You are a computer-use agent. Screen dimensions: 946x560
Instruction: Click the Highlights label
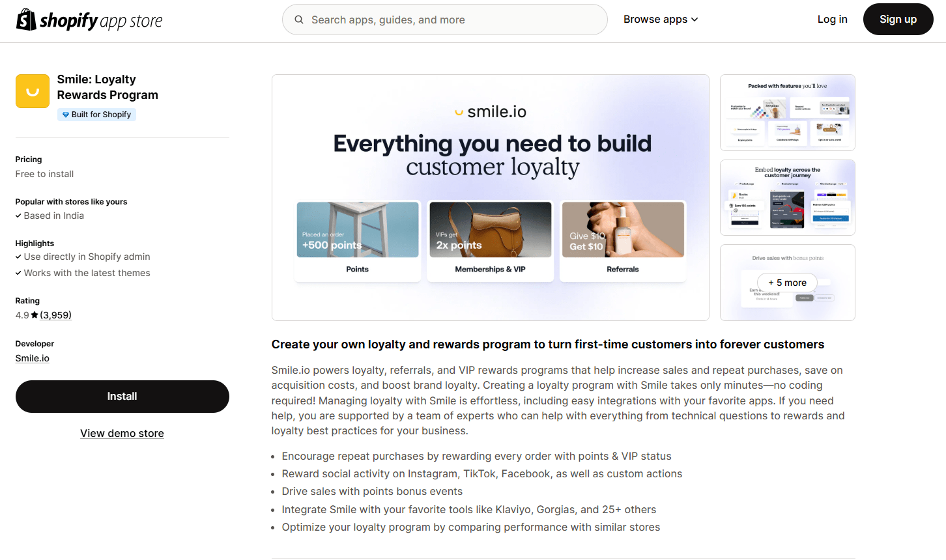(35, 244)
